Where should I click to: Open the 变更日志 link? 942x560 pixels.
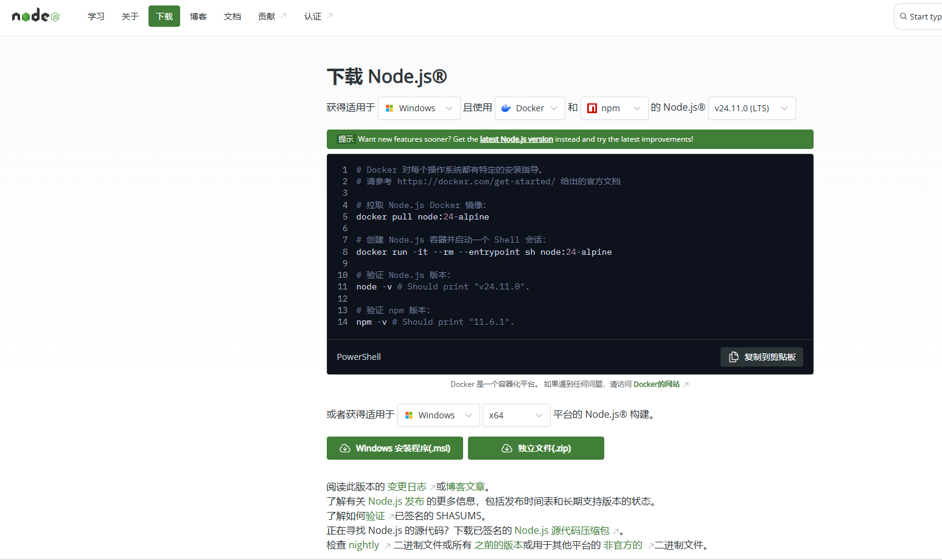coord(406,486)
